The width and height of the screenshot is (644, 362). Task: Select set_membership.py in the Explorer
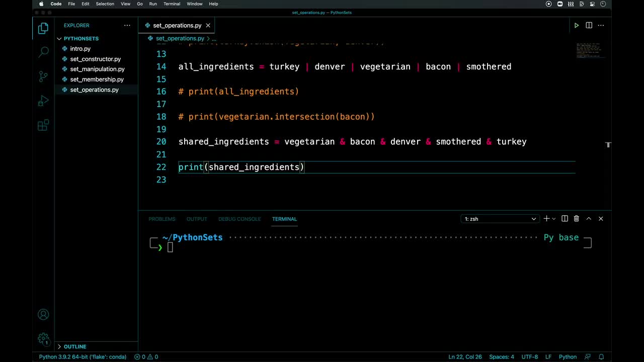[x=97, y=79]
